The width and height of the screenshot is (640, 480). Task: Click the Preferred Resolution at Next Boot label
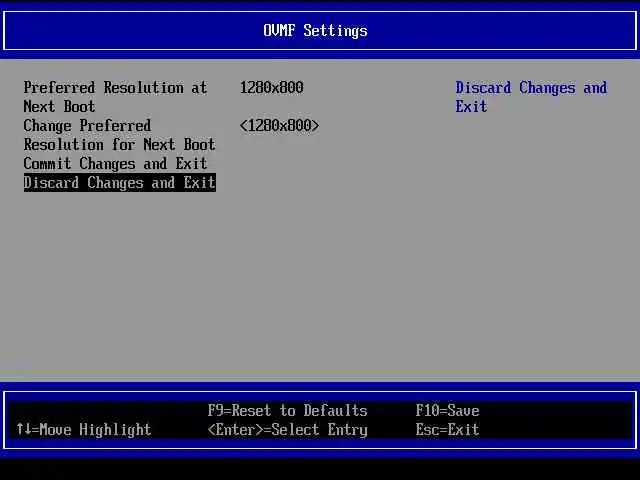pos(116,97)
